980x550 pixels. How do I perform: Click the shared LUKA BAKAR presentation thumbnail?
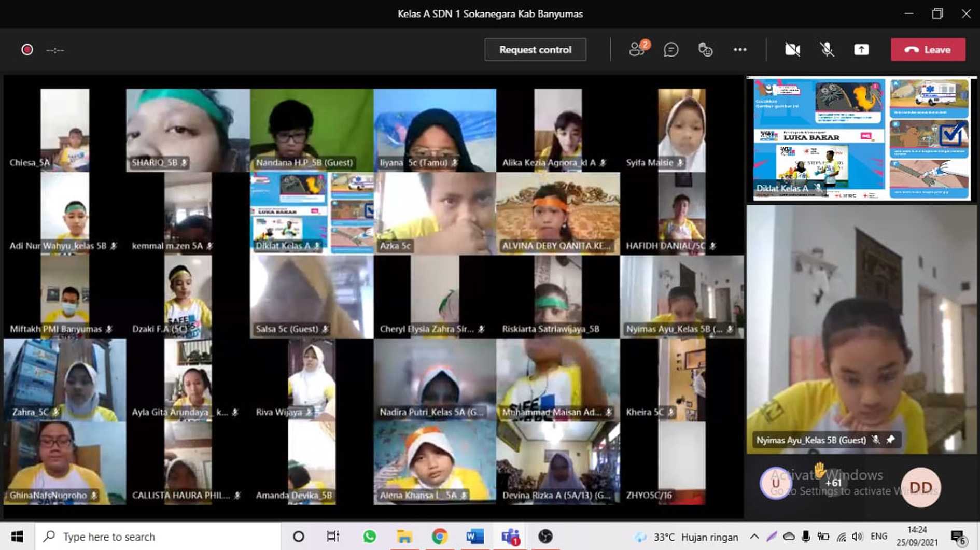(x=861, y=139)
